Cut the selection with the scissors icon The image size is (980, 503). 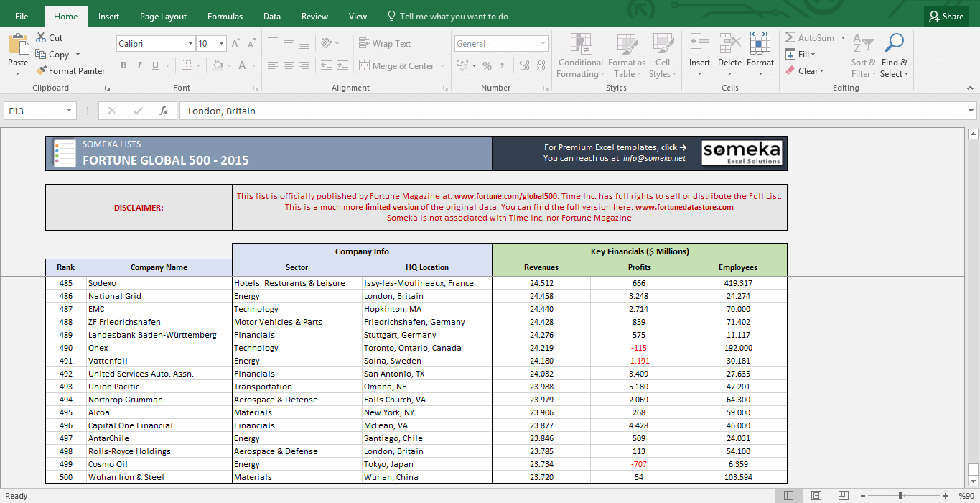tap(40, 38)
